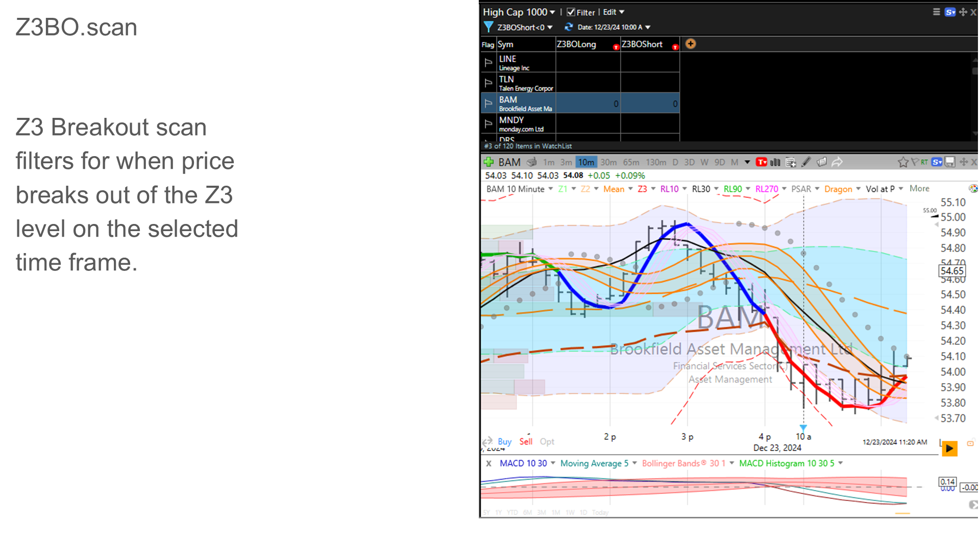
Task: Click the star to favorite the chart
Action: [903, 162]
